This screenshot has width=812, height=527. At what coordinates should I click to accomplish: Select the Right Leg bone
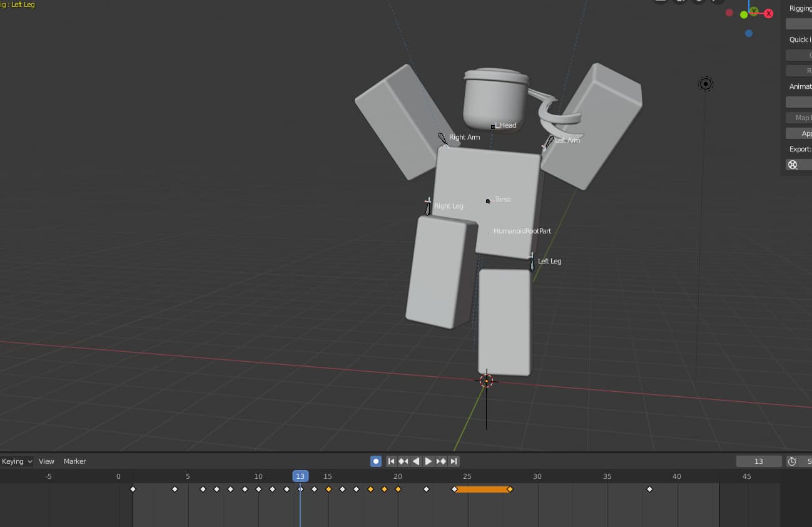coord(428,207)
